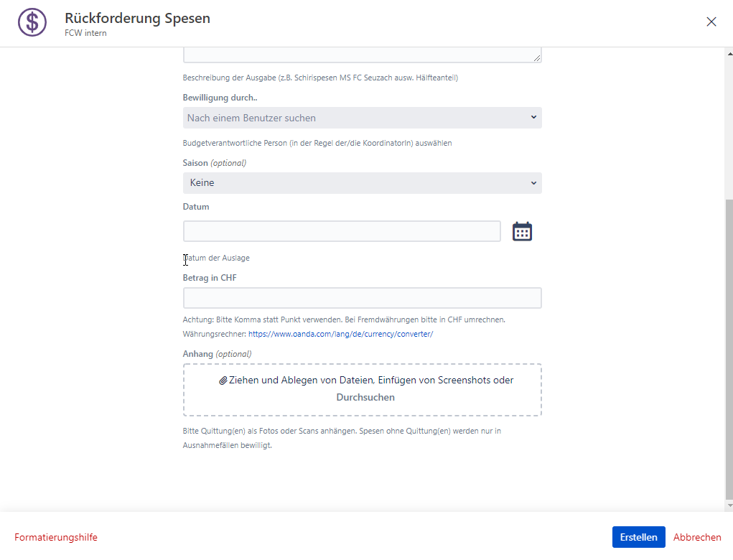Click the scrollbar down arrow
The image size is (733, 560).
pos(729,505)
